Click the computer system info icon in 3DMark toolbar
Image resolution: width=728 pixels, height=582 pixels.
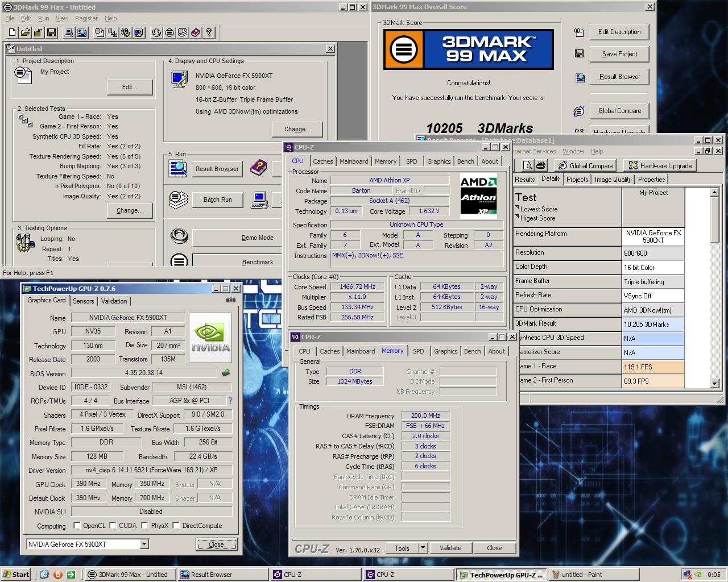[69, 33]
